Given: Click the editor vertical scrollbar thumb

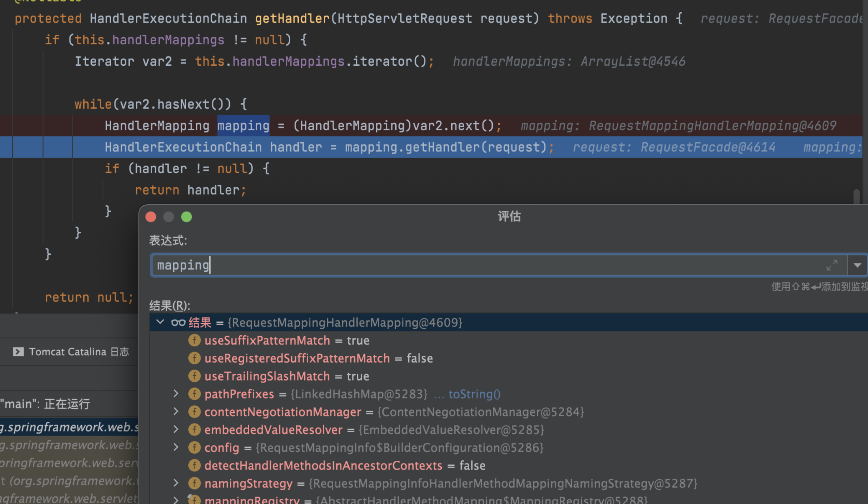Looking at the screenshot, I should pyautogui.click(x=856, y=196).
